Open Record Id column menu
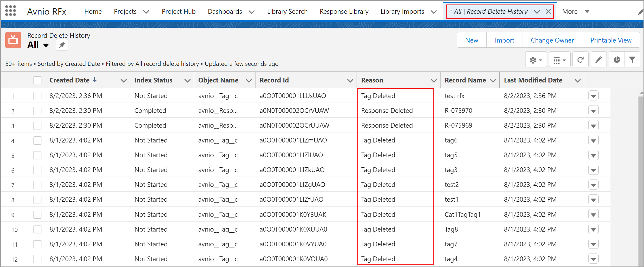644x267 pixels. tap(350, 81)
